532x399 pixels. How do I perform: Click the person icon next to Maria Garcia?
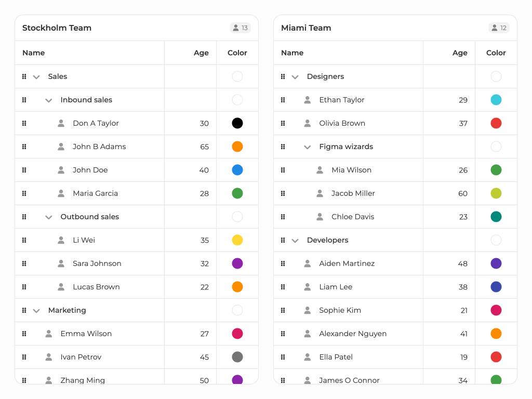[x=61, y=193]
